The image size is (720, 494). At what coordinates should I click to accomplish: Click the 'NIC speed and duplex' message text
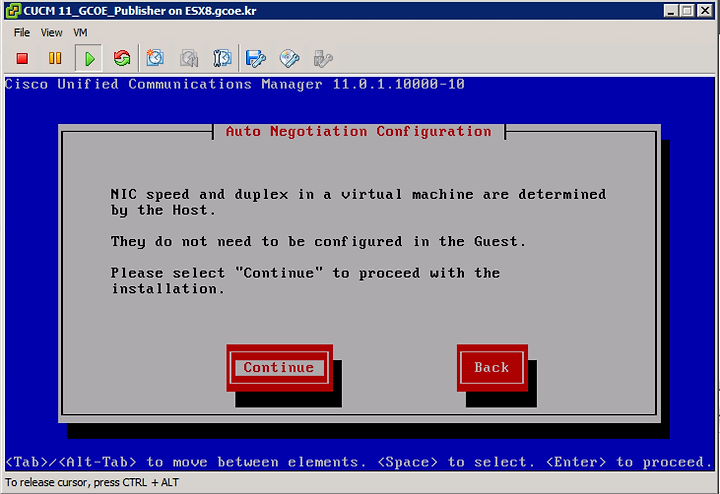pyautogui.click(x=358, y=202)
